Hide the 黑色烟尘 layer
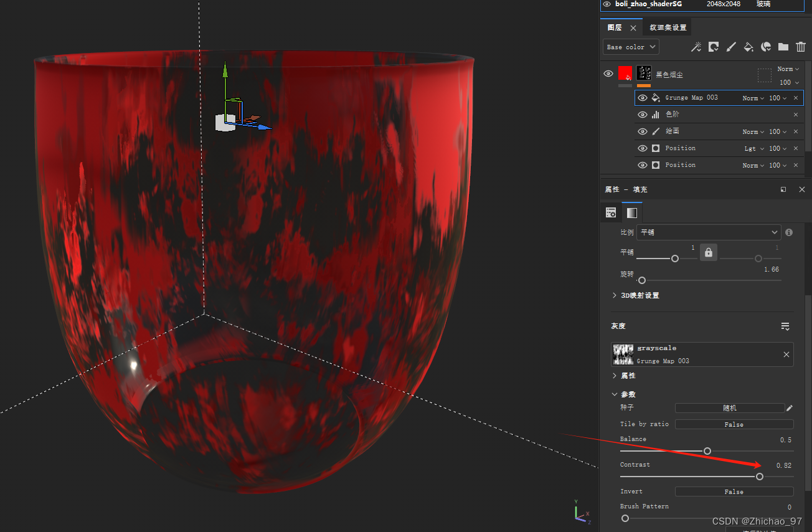The width and height of the screenshot is (812, 532). (x=608, y=74)
